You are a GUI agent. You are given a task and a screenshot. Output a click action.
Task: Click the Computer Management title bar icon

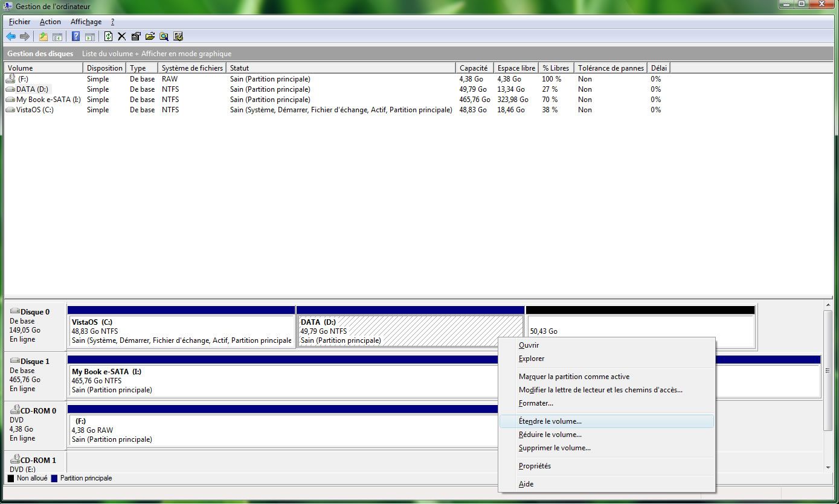8,7
